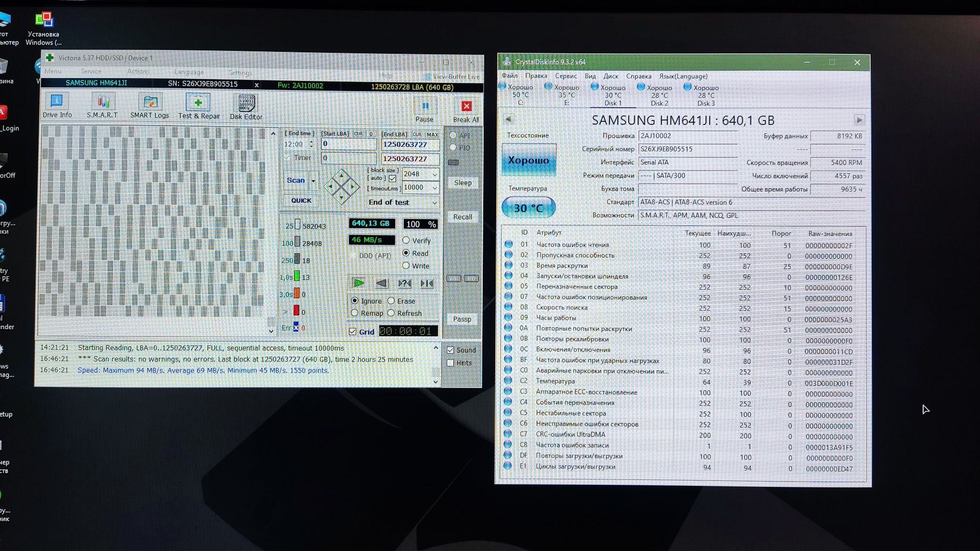Click the butterfly seek scan button
Image resolution: width=980 pixels, height=551 pixels.
427,283
